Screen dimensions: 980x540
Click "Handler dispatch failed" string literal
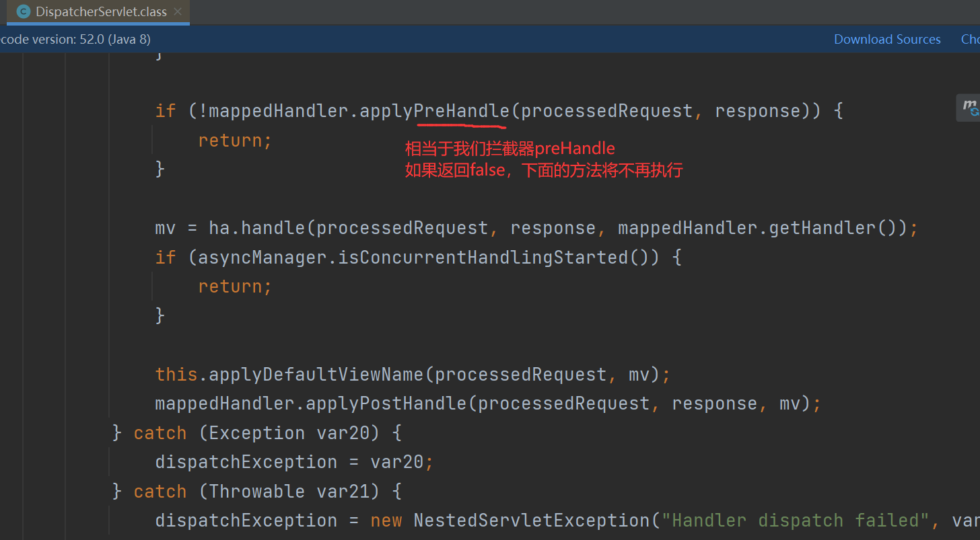pyautogui.click(x=795, y=520)
